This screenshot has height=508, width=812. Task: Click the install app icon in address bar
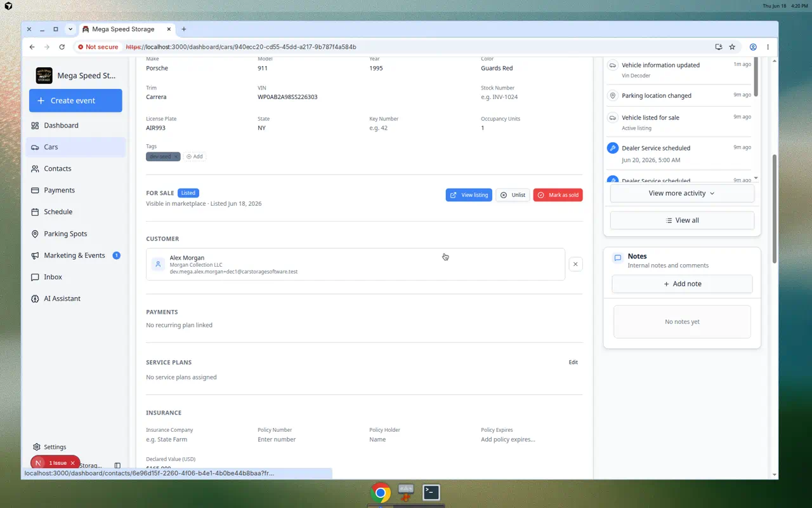tap(718, 47)
